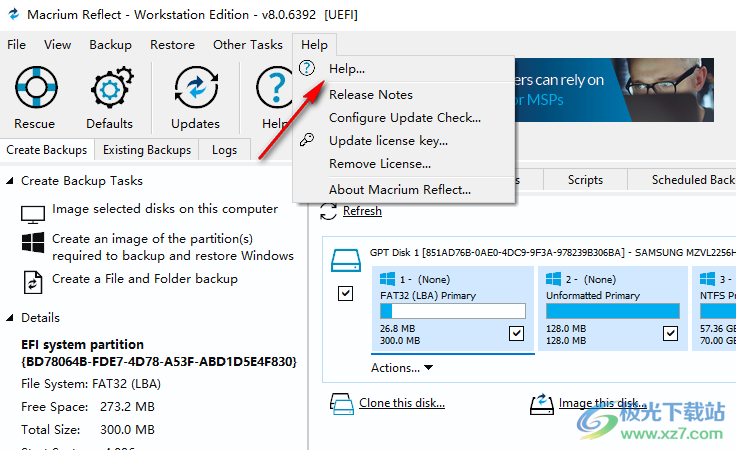
Task: Click the Free Space 273.2 MB value
Action: 127,407
